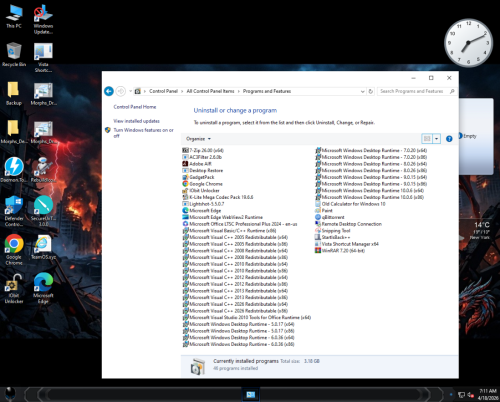Image resolution: width=500 pixels, height=402 pixels.
Task: Open the Organize dropdown menu
Action: 198,139
